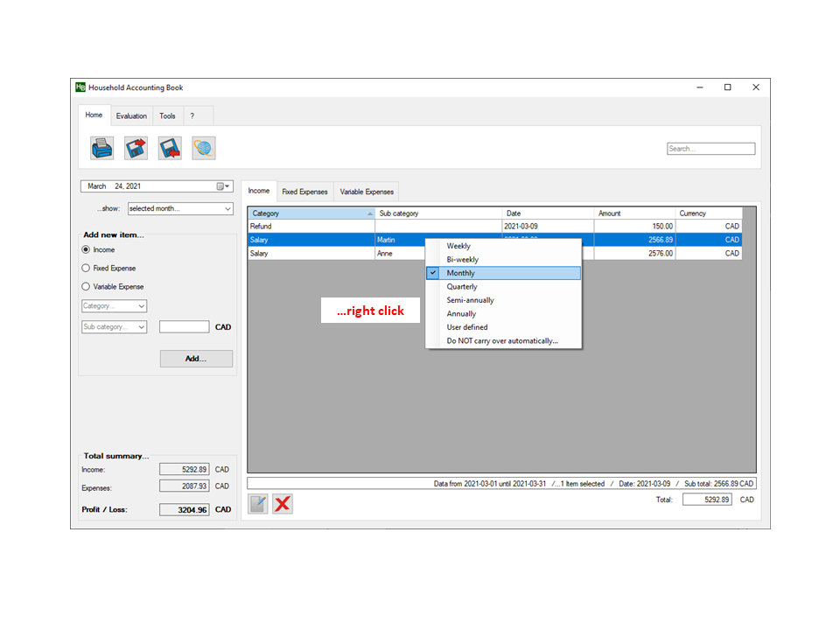The height and width of the screenshot is (630, 840).
Task: Delete selected entry with red X icon
Action: tap(282, 503)
